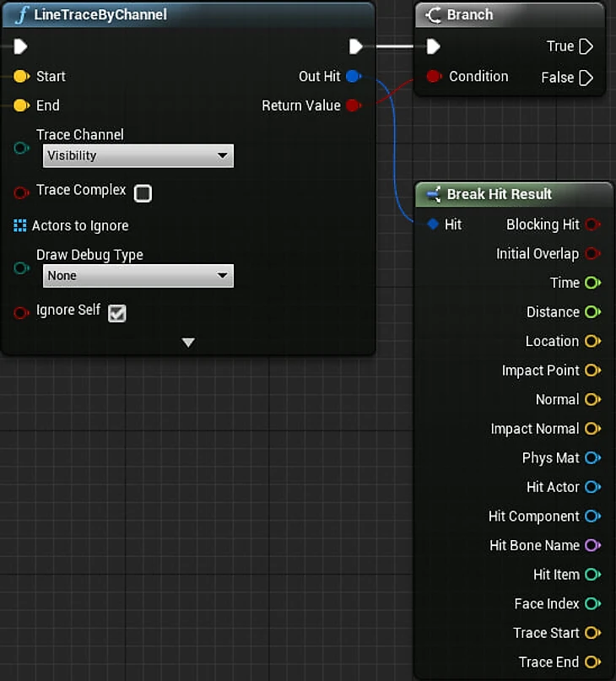616x681 pixels.
Task: Click the LineTraceByChannel input execution pin
Action: tap(20, 46)
